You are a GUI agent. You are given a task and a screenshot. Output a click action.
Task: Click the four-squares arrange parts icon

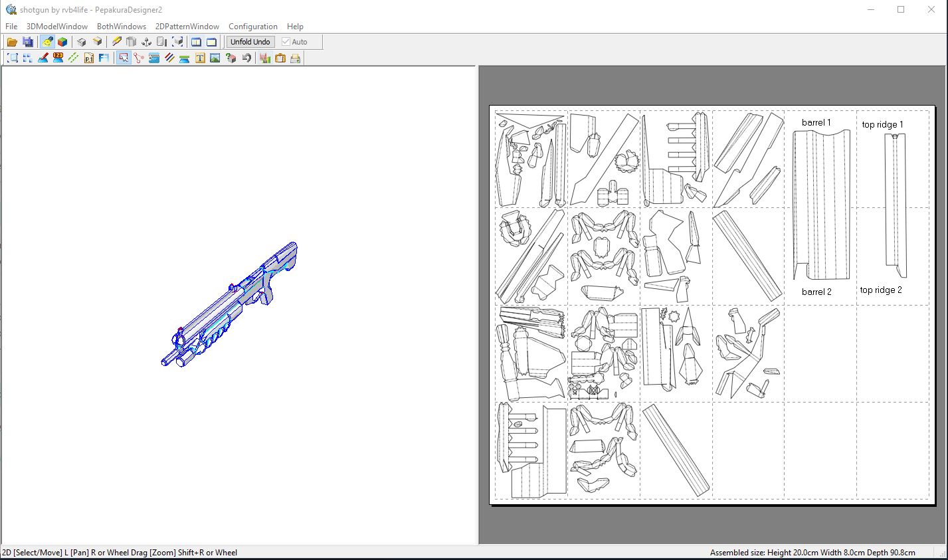pos(28,58)
